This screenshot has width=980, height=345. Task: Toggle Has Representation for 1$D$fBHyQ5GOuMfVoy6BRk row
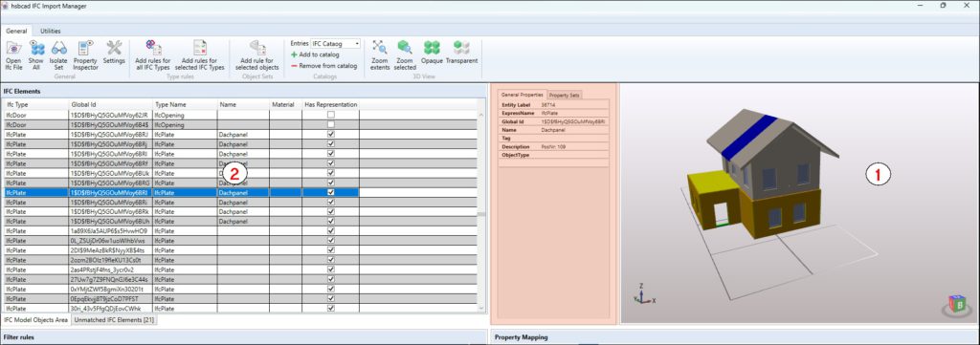pyautogui.click(x=330, y=211)
